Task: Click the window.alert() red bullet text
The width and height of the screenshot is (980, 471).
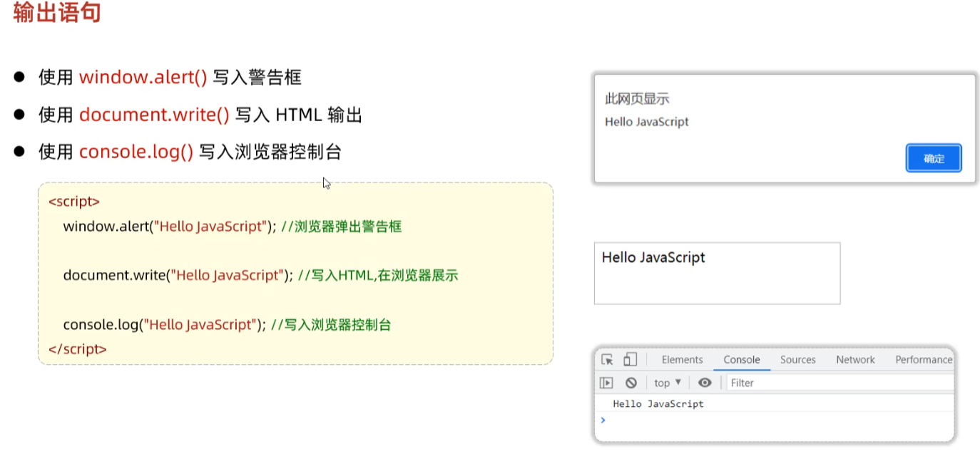Action: point(143,77)
